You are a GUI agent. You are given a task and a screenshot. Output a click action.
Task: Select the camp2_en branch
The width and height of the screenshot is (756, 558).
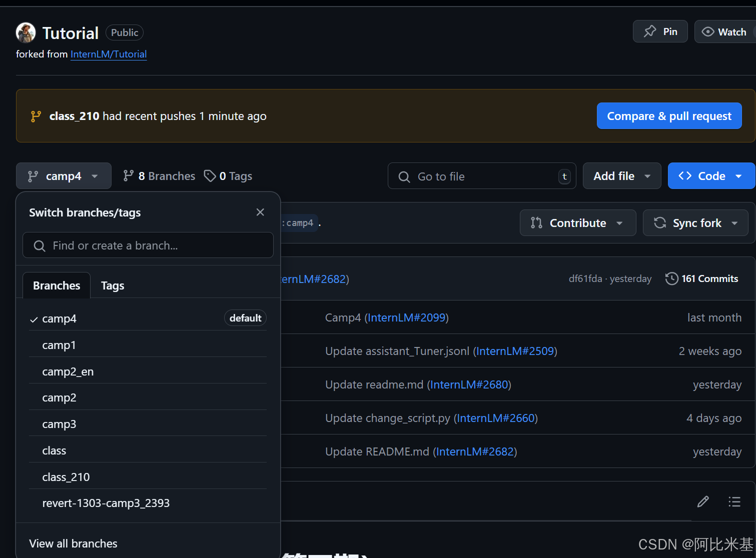pos(148,371)
